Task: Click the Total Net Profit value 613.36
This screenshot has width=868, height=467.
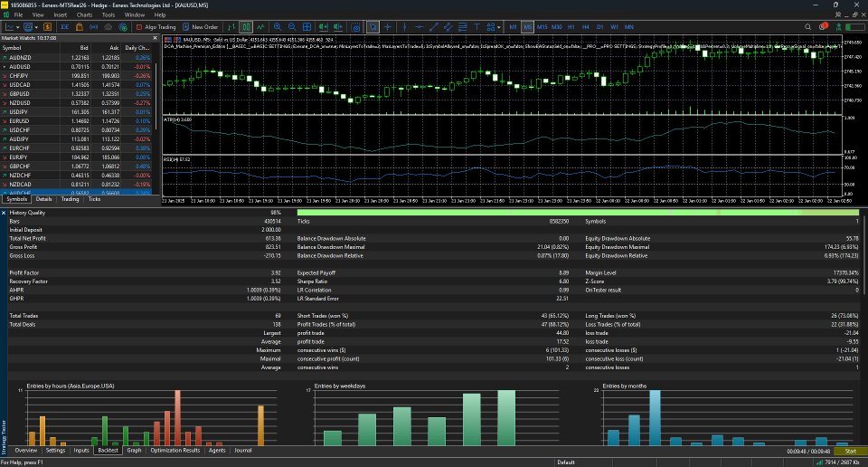Action: coord(273,239)
